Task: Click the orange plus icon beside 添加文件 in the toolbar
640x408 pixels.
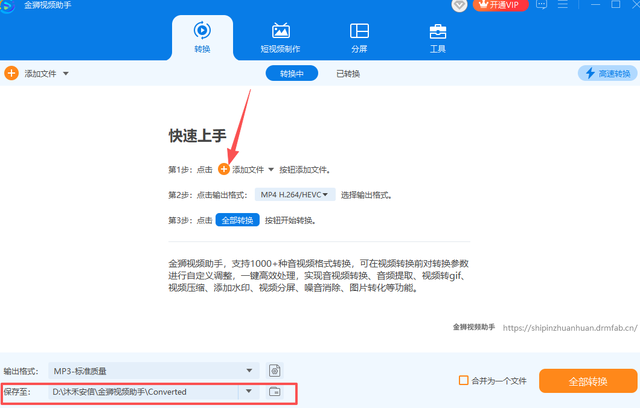Action: [11, 73]
